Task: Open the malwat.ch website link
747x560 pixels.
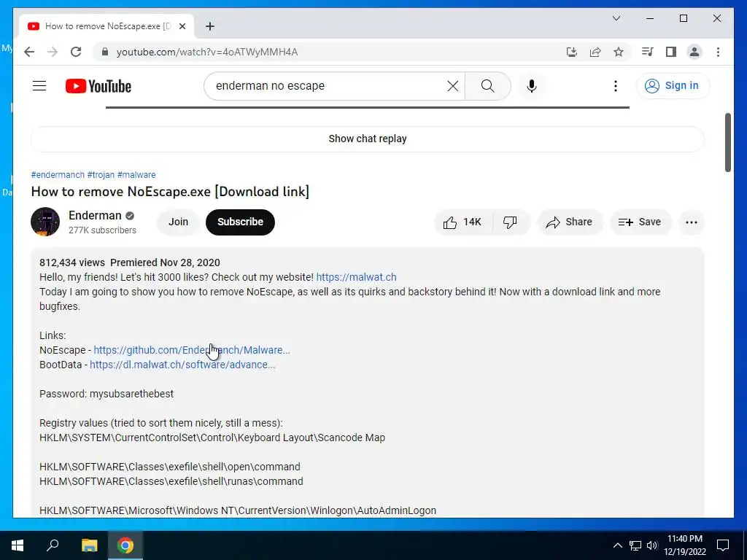Action: pos(356,277)
